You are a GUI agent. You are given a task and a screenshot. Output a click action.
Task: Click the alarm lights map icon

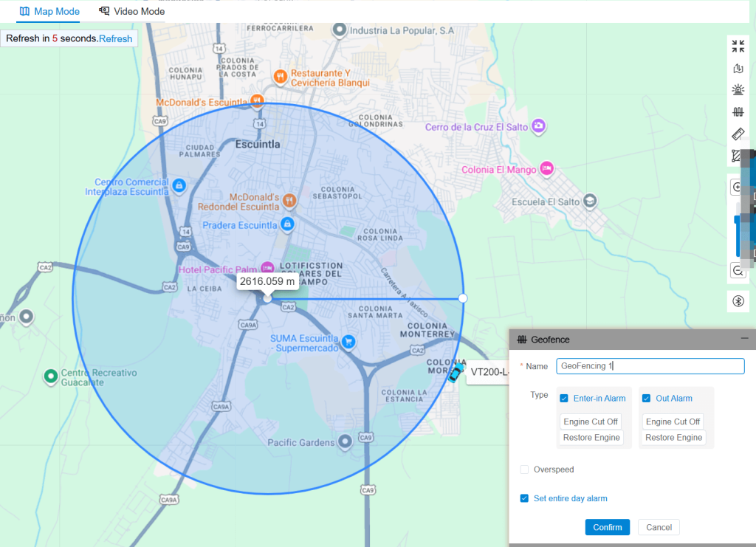[738, 89]
